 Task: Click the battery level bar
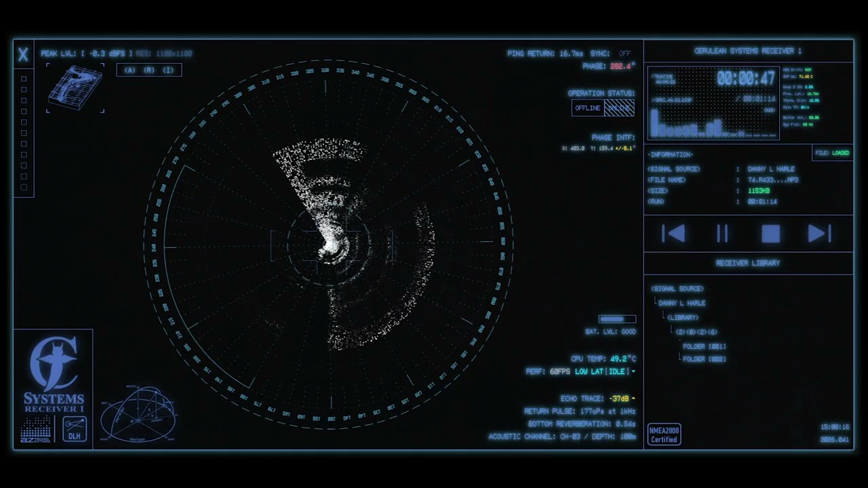[617, 319]
